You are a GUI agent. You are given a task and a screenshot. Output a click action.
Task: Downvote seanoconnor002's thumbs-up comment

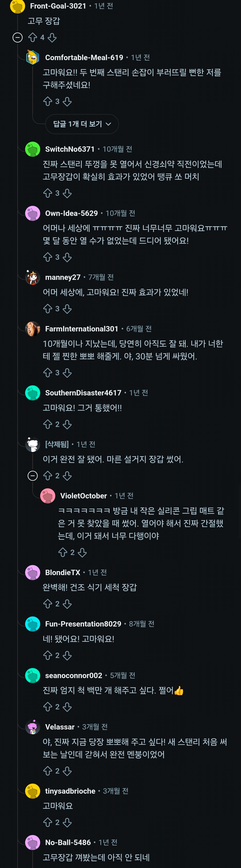click(67, 707)
